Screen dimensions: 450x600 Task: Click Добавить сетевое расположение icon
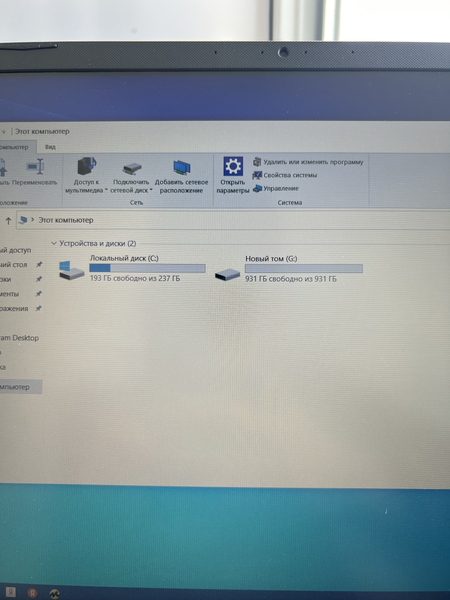182,176
